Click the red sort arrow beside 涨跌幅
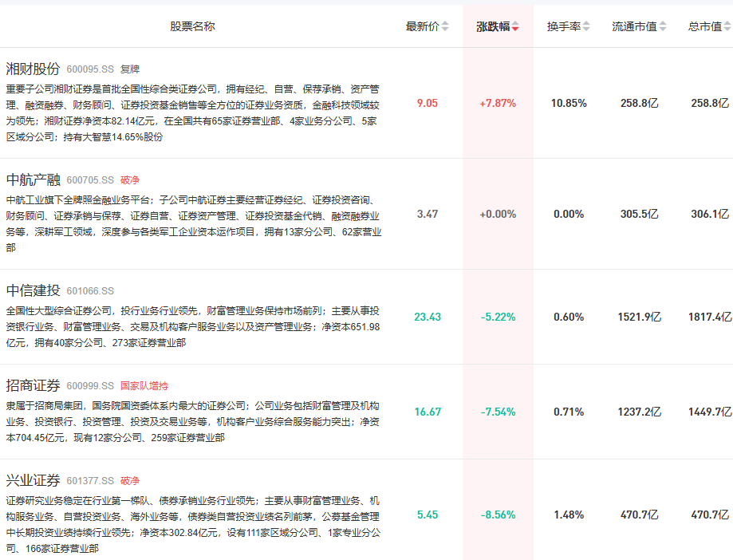 [515, 26]
